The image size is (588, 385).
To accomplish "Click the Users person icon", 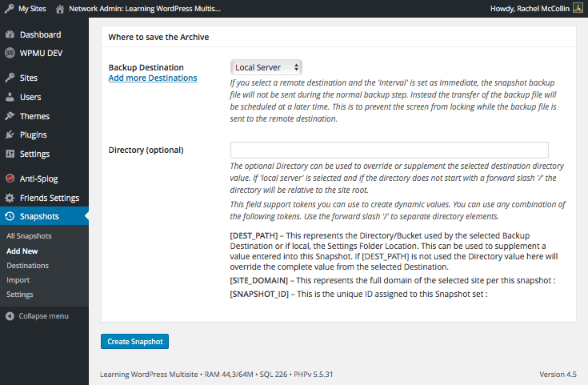I will 10,98.
